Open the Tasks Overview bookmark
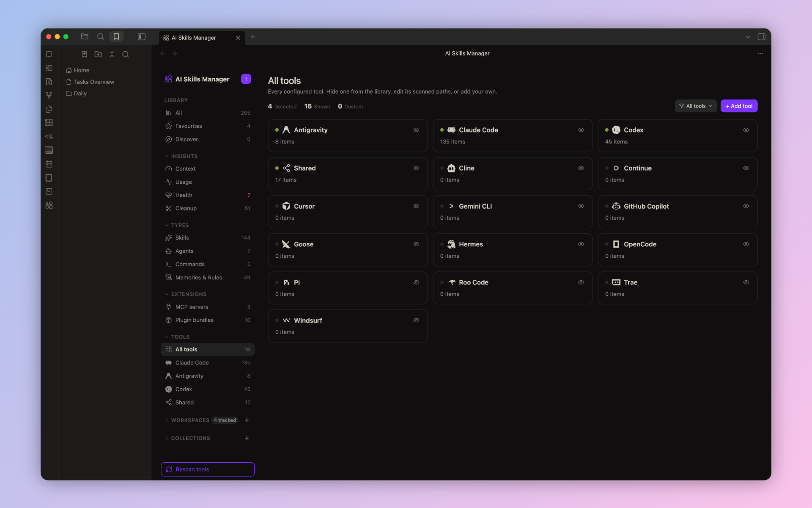Viewport: 812px width, 508px height. coord(94,82)
